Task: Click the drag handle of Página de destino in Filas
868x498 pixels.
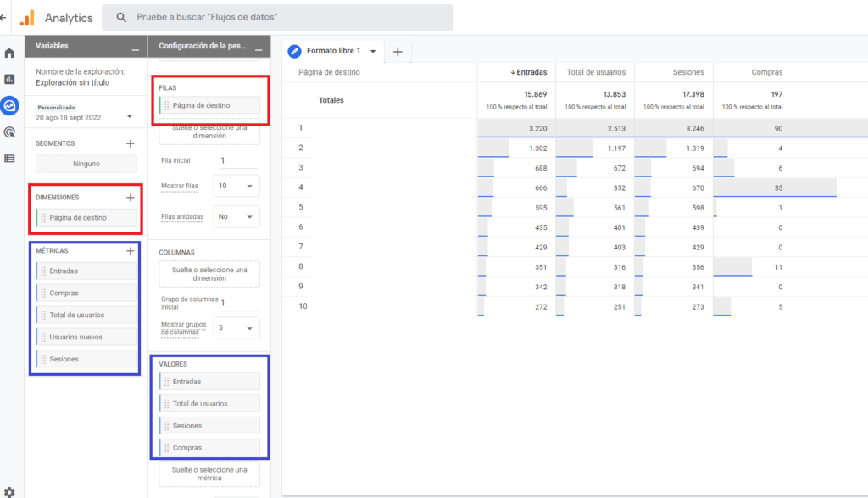Action: [167, 105]
